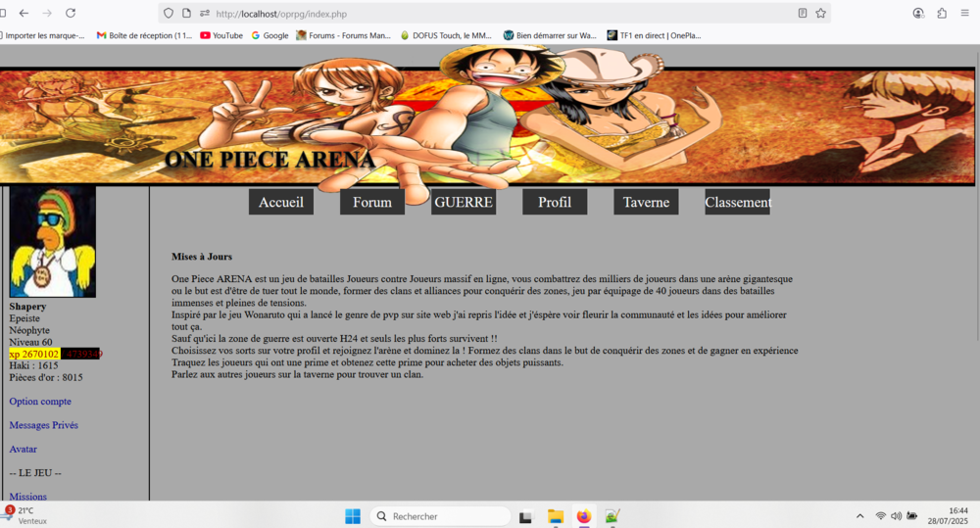This screenshot has height=528, width=980.
Task: Toggle reader view icon in address bar
Action: [x=803, y=13]
